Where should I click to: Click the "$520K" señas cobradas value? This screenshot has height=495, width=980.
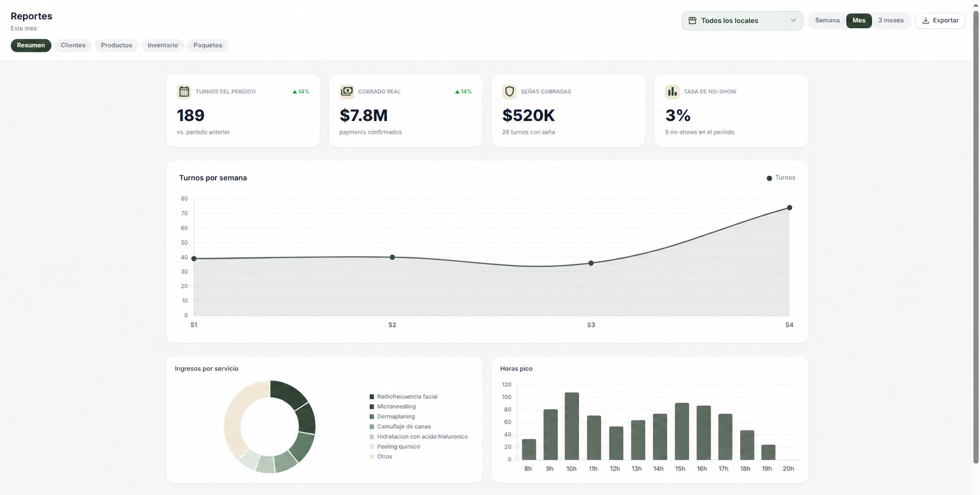point(529,116)
